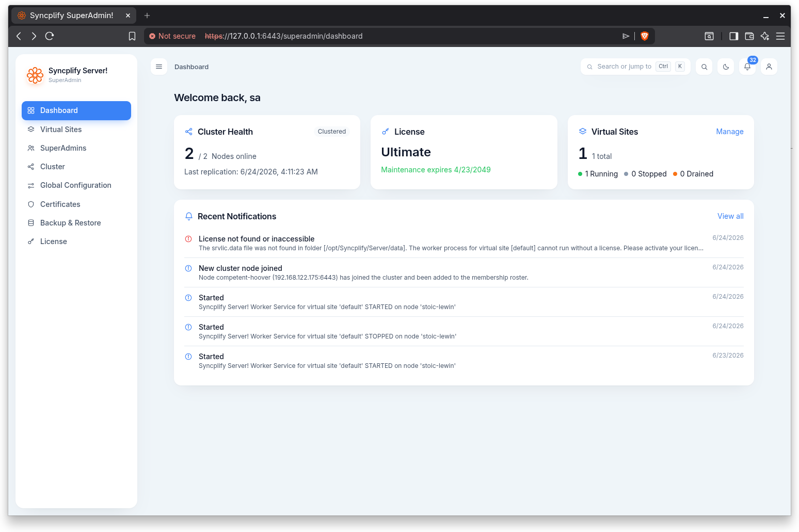Click the Recent Notifications bell icon
This screenshot has width=799, height=532.
189,216
